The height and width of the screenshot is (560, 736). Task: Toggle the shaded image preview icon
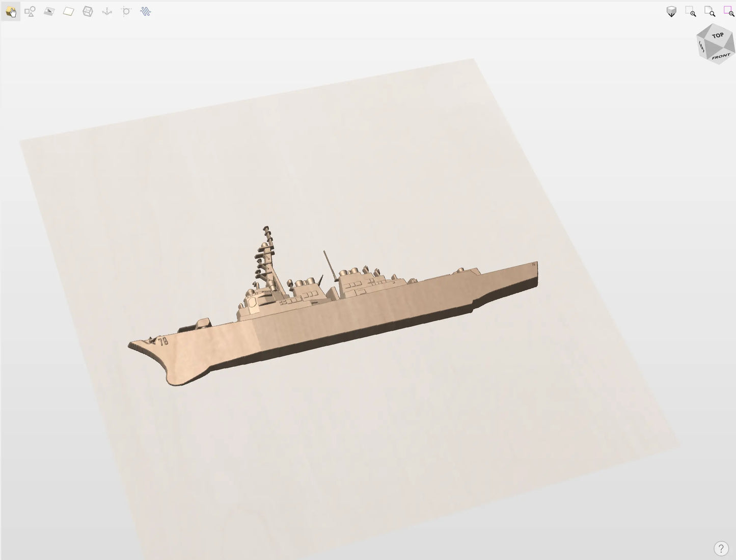pos(49,11)
